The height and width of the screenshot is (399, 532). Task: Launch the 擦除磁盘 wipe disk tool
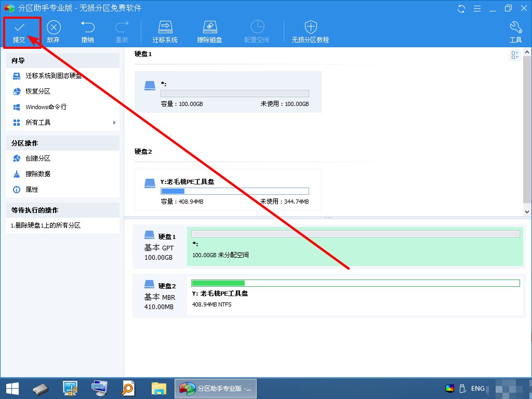210,32
